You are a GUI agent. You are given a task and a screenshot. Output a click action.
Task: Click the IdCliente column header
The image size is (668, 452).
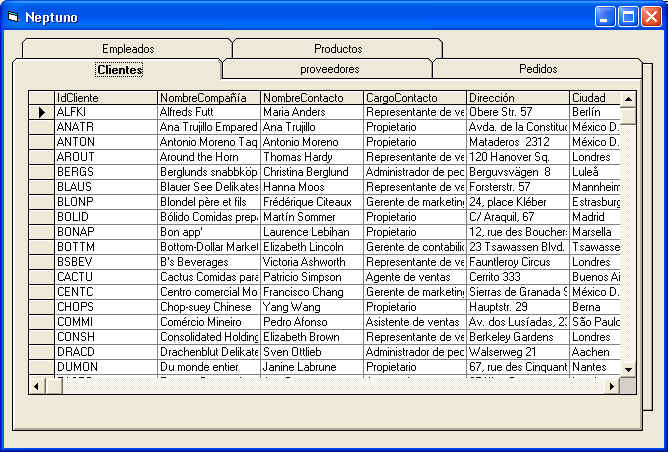(105, 98)
